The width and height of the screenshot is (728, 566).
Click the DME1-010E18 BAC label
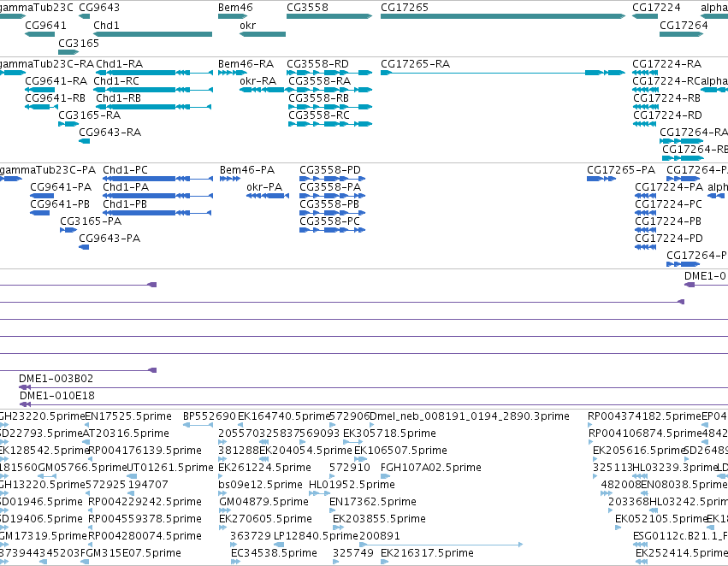[x=57, y=396]
